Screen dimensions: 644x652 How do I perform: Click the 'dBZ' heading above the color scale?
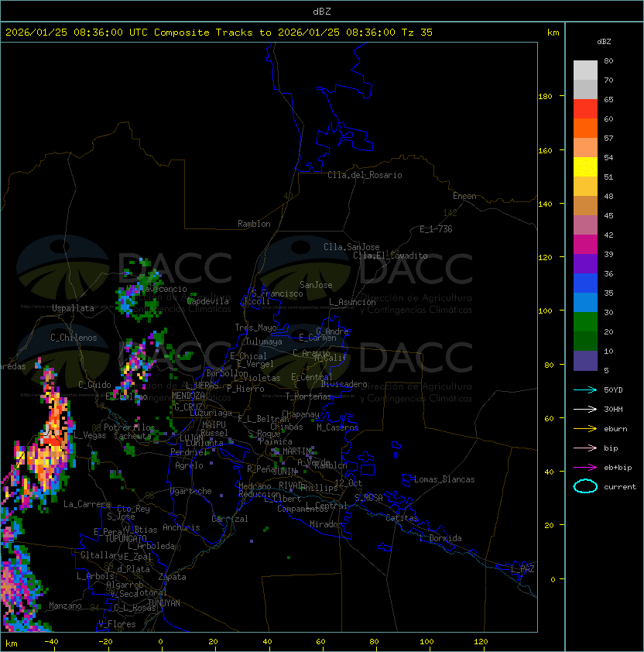(604, 42)
